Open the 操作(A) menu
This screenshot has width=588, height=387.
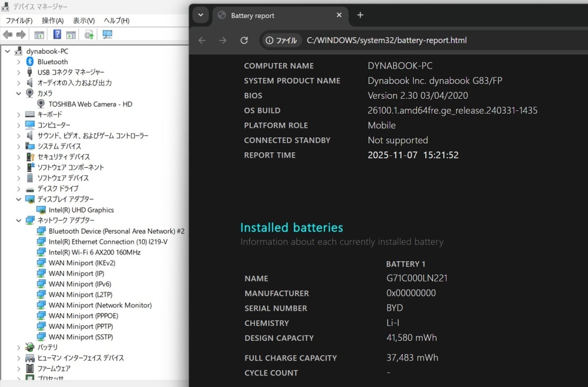click(x=52, y=21)
